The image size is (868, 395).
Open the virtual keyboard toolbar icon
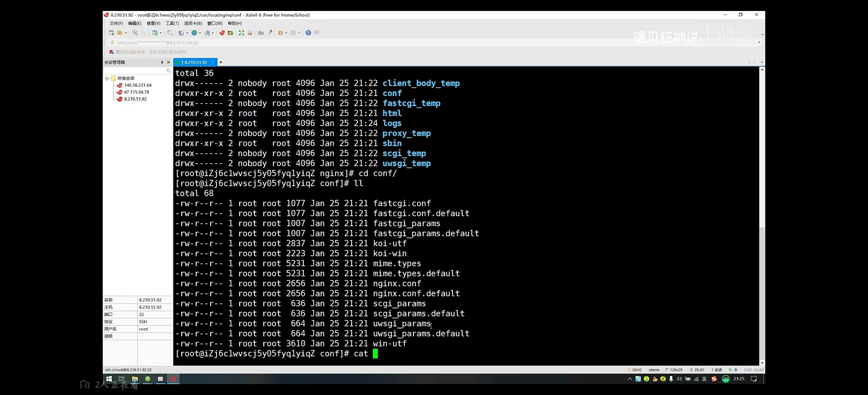point(261,33)
